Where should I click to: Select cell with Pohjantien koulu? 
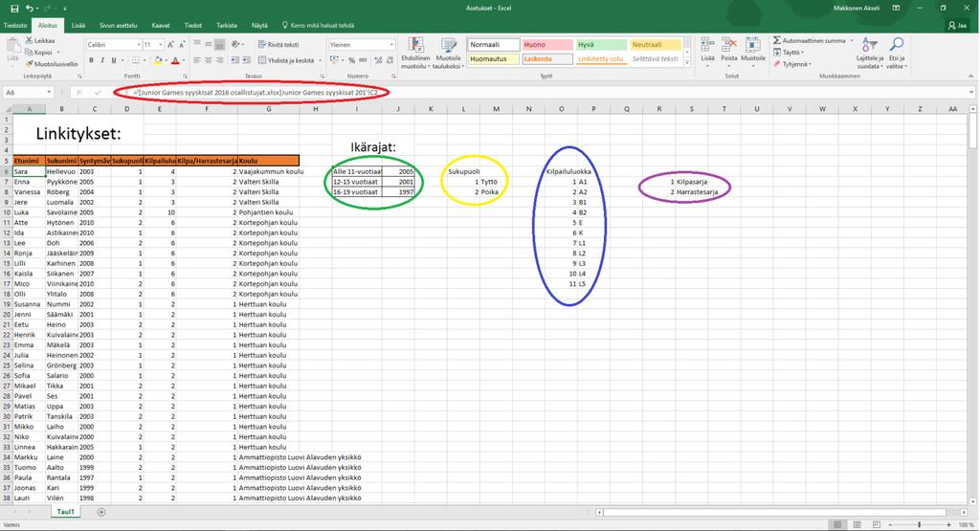pyautogui.click(x=268, y=212)
